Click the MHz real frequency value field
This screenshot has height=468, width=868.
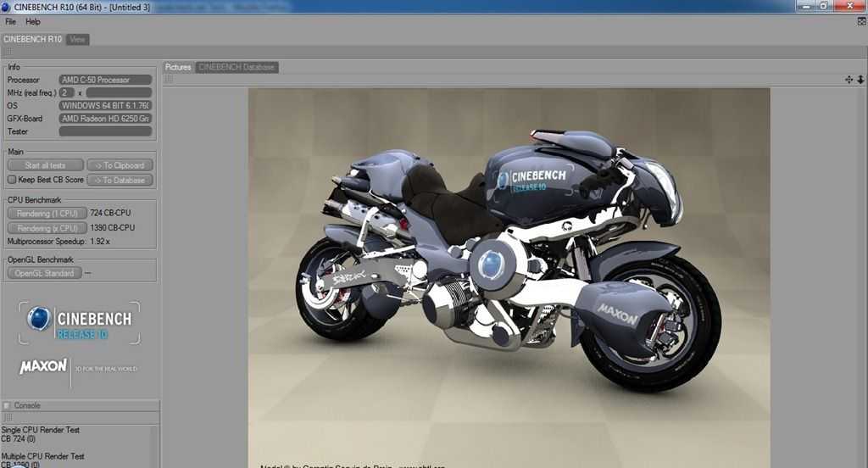tap(119, 93)
